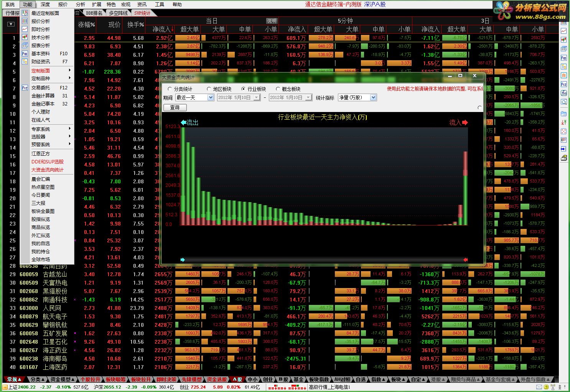
Task: Sort by the 换手% column header
Action: click(136, 25)
